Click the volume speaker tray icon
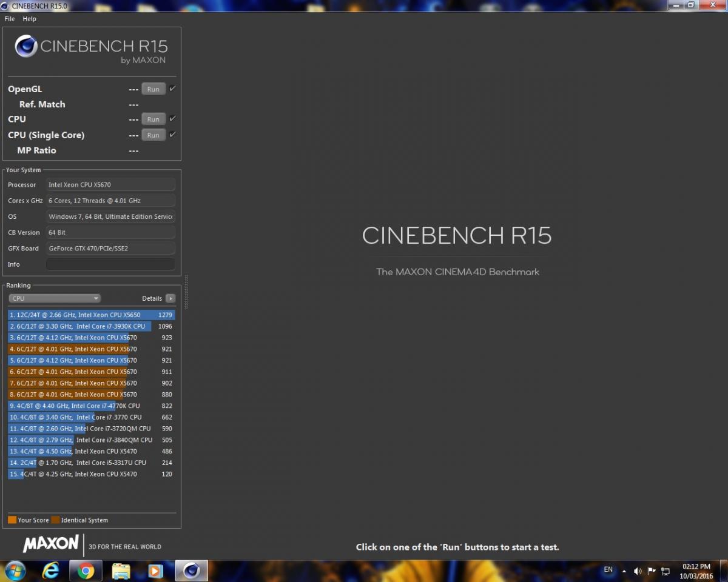This screenshot has height=582, width=728. point(638,570)
